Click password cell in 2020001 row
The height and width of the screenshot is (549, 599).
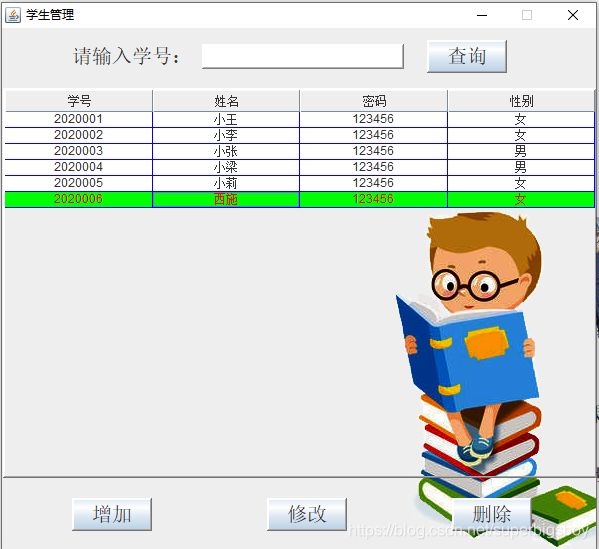click(373, 119)
